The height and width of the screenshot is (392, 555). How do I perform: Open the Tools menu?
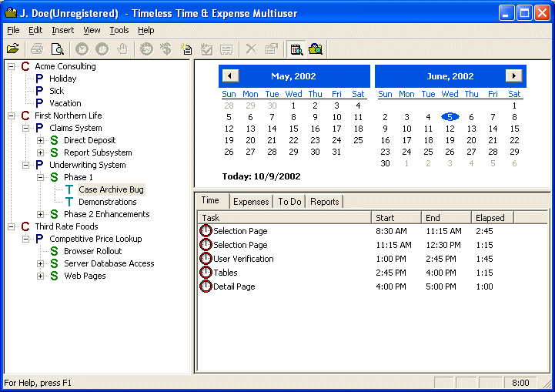coord(119,31)
